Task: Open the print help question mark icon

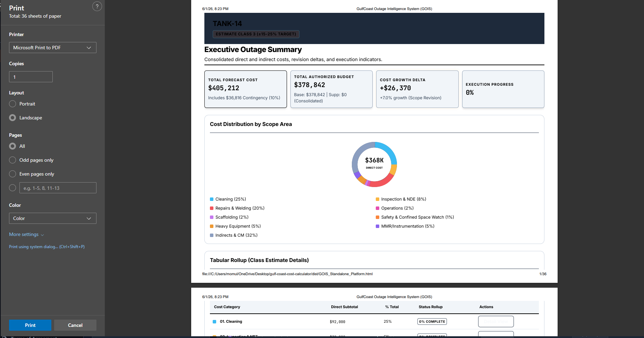Action: click(x=97, y=6)
